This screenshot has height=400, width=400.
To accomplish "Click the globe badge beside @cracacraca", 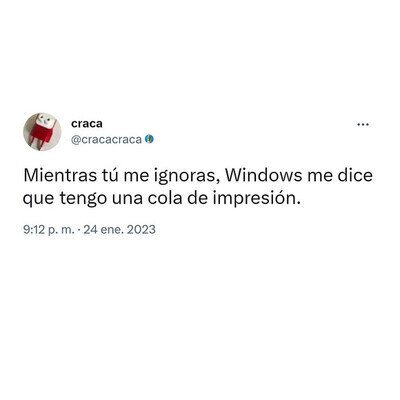I will tap(150, 139).
